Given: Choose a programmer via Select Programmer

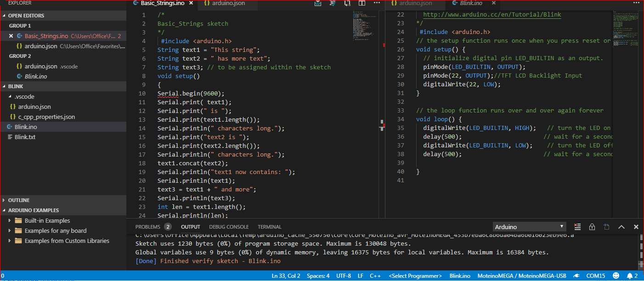Looking at the screenshot, I should pyautogui.click(x=415, y=275).
